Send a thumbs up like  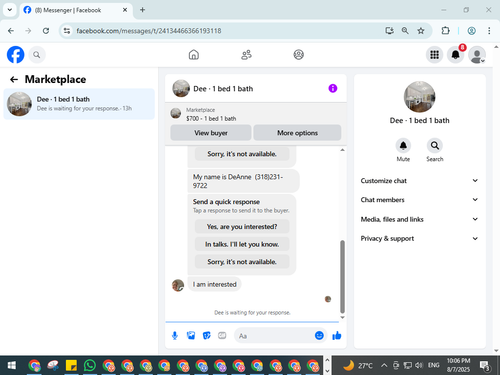[x=337, y=336]
